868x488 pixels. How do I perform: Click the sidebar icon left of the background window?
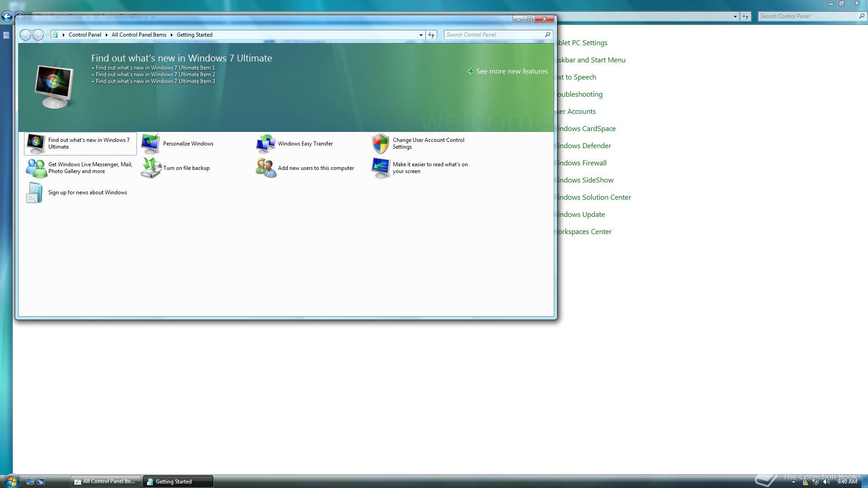coord(6,35)
